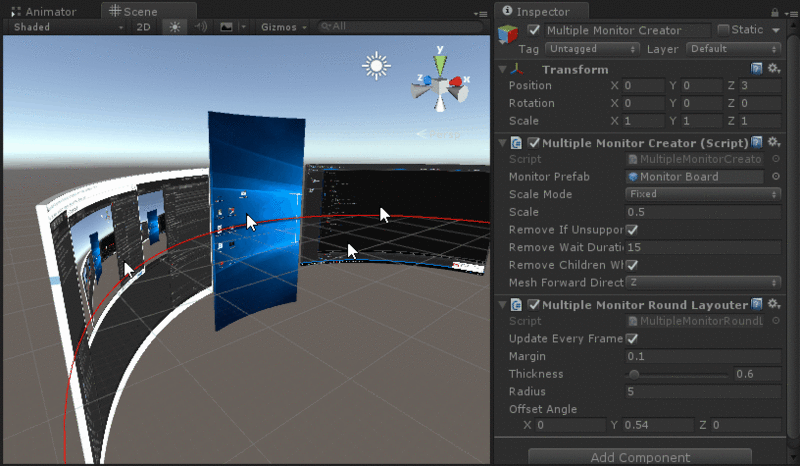Collapse the Transform component
The width and height of the screenshot is (800, 466).
[x=503, y=69]
